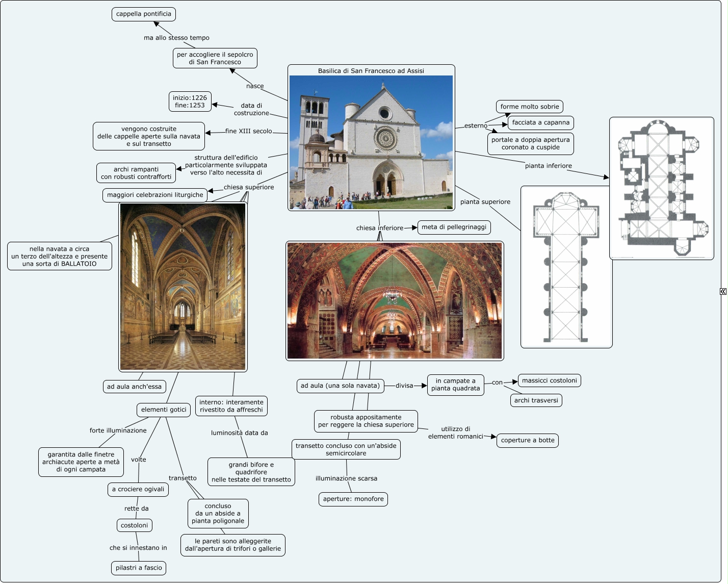
Task: Click 'utilizzo di elementi romanici' link label
Action: [456, 433]
